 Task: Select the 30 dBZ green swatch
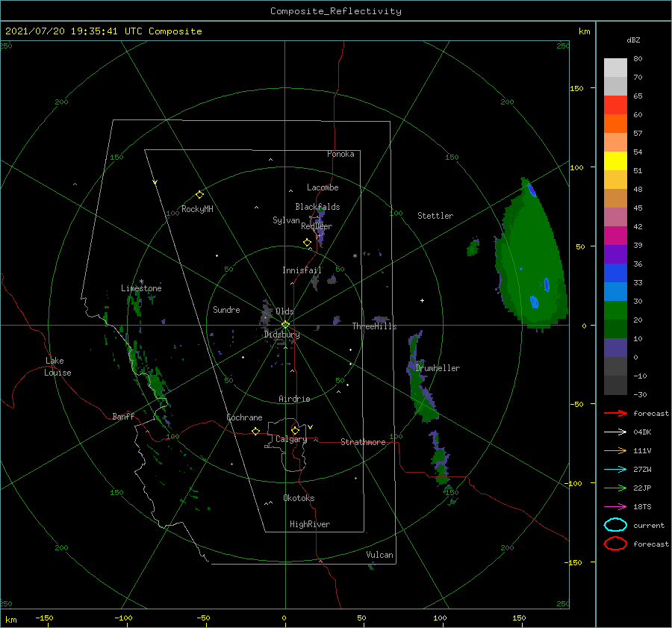coord(615,310)
